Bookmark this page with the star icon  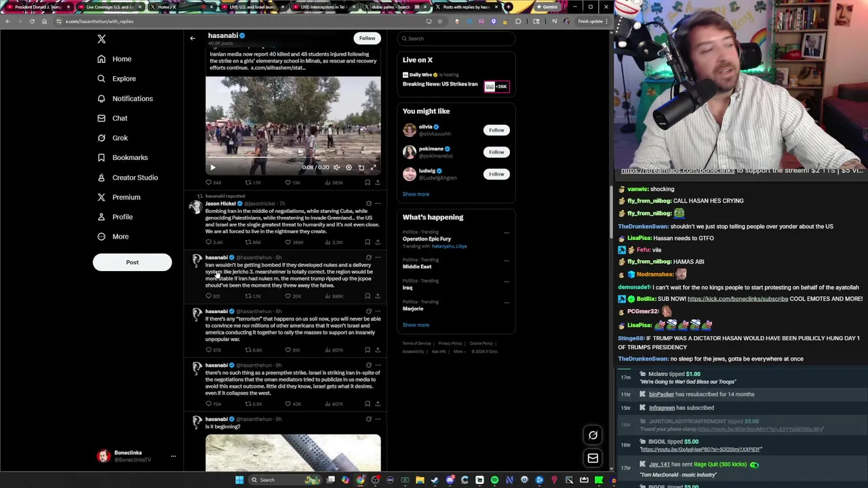point(440,21)
